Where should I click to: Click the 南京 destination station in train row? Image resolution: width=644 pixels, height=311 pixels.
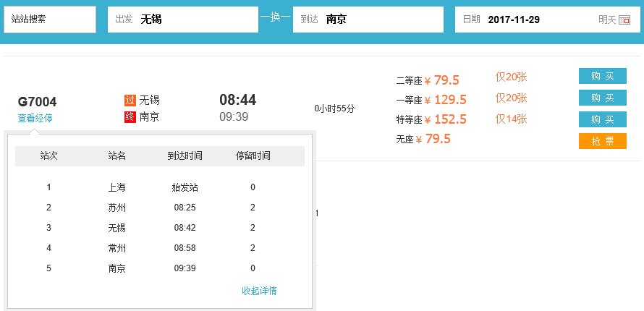150,117
